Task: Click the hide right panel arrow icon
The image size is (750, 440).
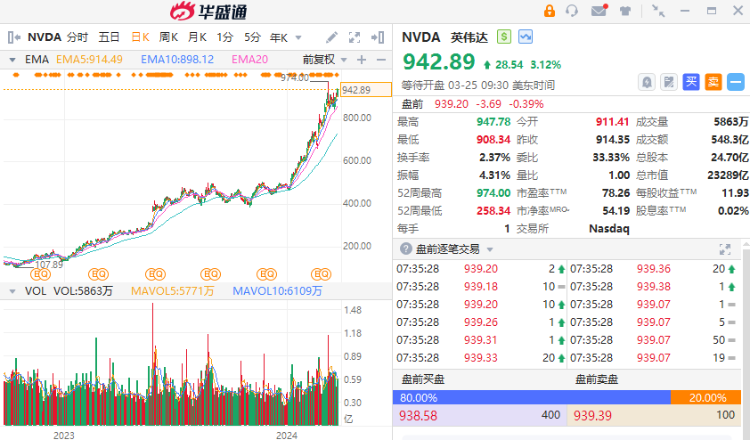Action: [377, 37]
